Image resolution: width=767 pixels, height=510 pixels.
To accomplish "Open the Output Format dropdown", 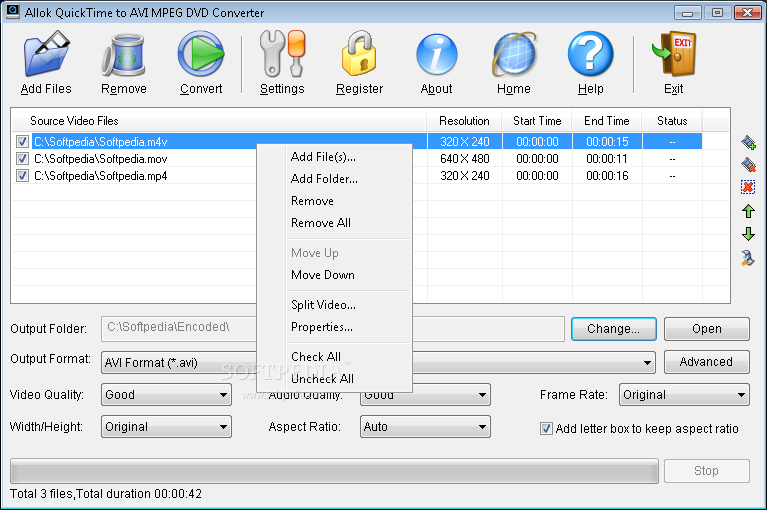I will (647, 363).
